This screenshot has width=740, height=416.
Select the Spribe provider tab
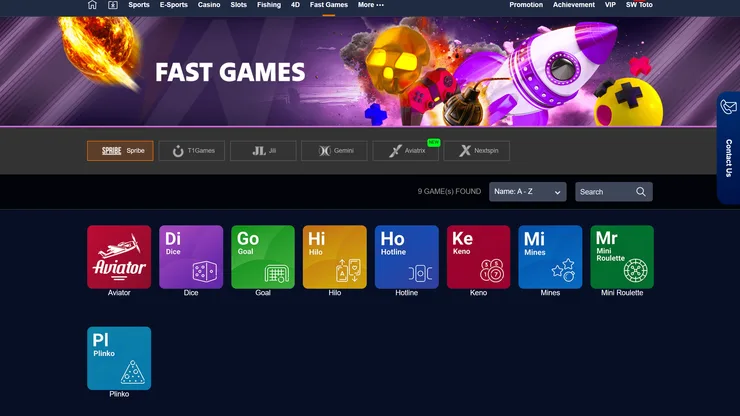coord(120,151)
